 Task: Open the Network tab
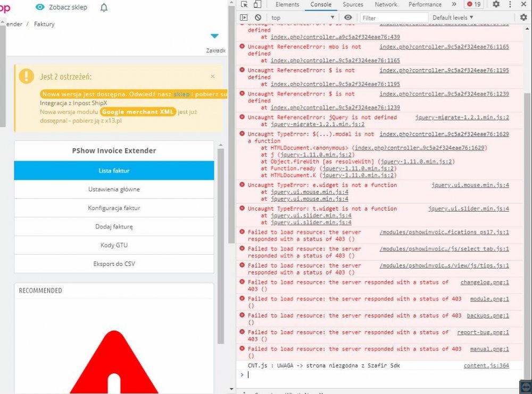386,4
